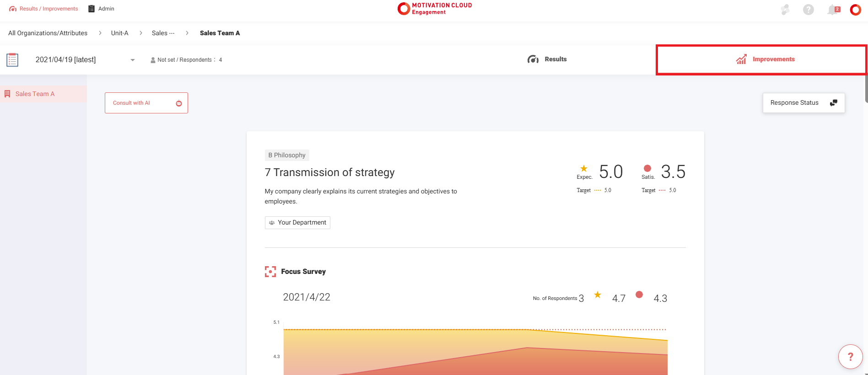The height and width of the screenshot is (375, 868).
Task: Click the gray help question mark icon in header
Action: [x=808, y=10]
